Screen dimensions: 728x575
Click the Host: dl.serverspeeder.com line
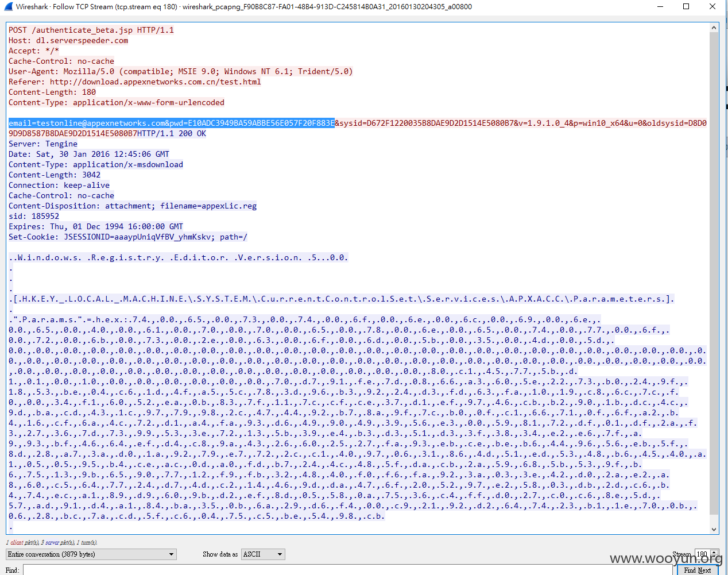68,40
